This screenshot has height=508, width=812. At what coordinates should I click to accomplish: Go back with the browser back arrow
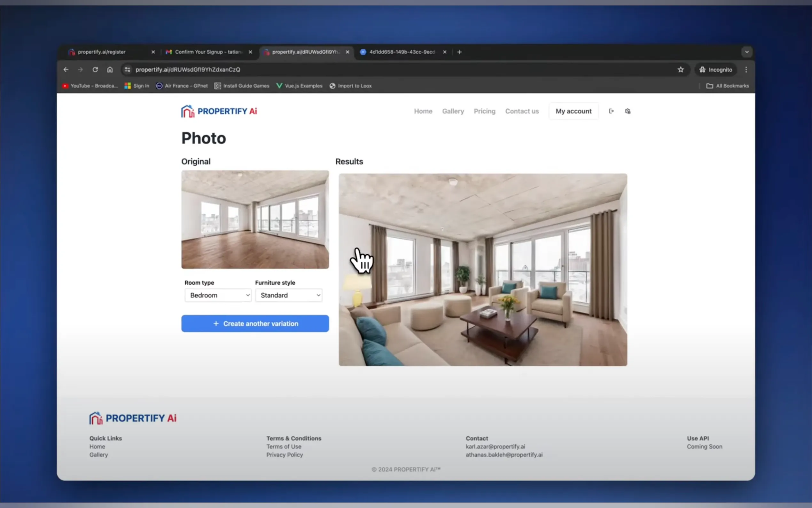(66, 69)
